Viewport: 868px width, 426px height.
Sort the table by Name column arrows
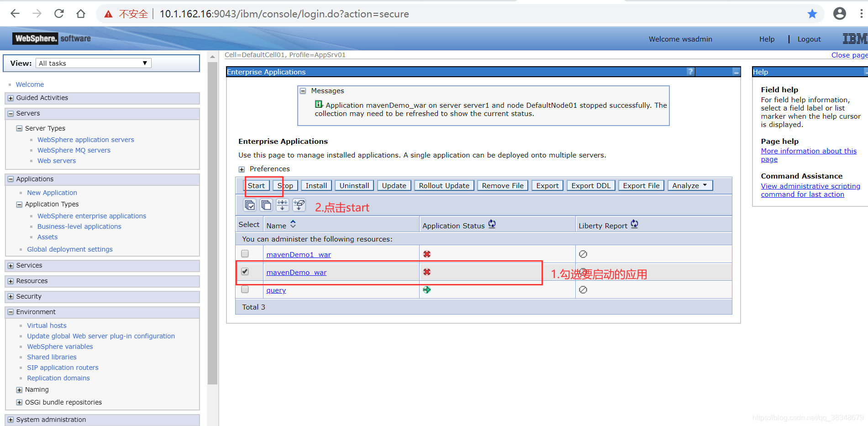[293, 224]
